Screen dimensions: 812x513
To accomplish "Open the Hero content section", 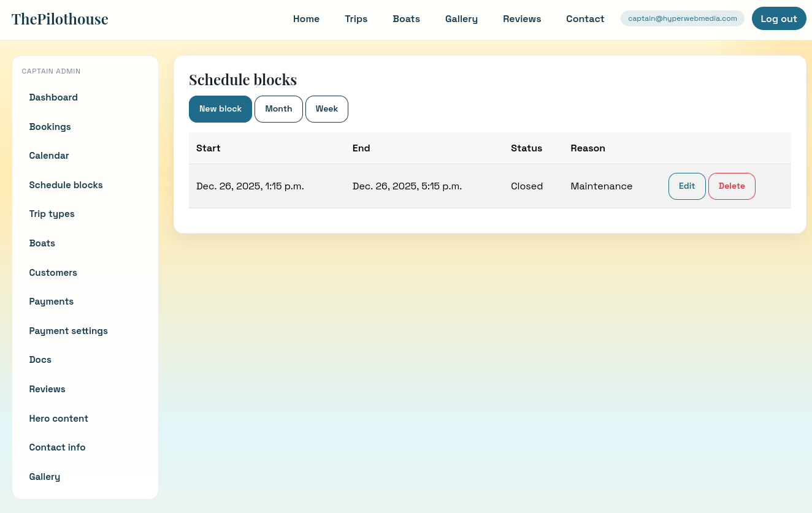I will point(58,418).
